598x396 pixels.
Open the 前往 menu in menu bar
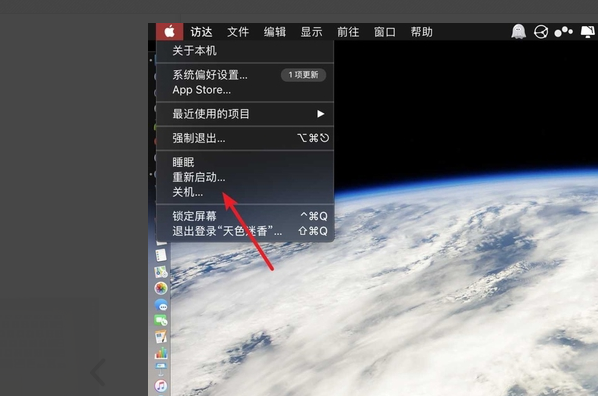348,32
